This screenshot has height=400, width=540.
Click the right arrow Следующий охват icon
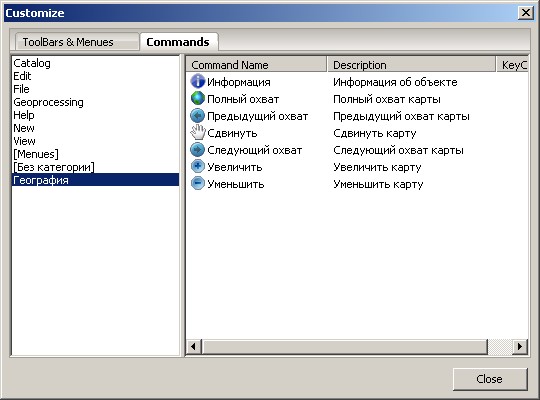tap(198, 150)
